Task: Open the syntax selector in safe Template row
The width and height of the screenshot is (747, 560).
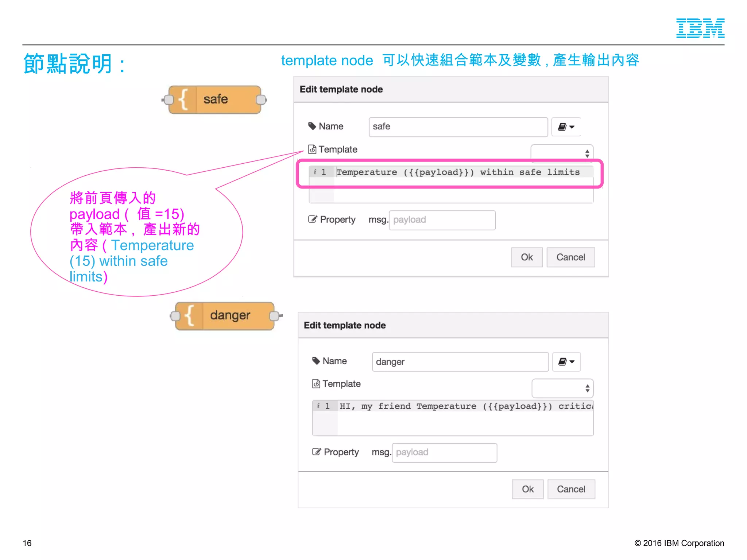Action: click(562, 153)
